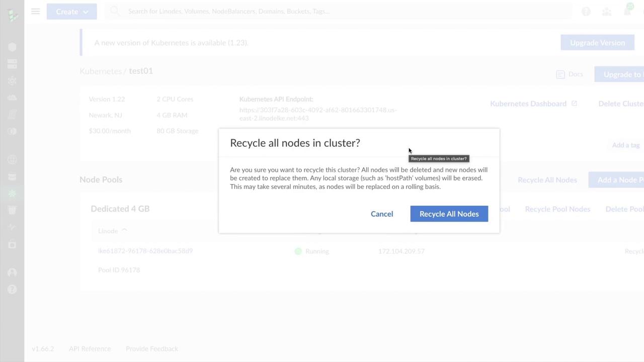This screenshot has height=362, width=644.
Task: Open the notifications bell icon
Action: coord(627,11)
